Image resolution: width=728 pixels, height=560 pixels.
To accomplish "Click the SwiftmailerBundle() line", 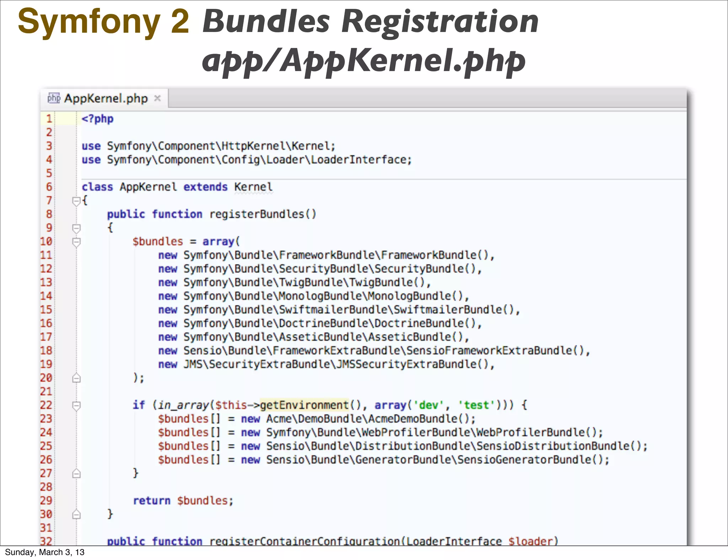I will pos(339,310).
